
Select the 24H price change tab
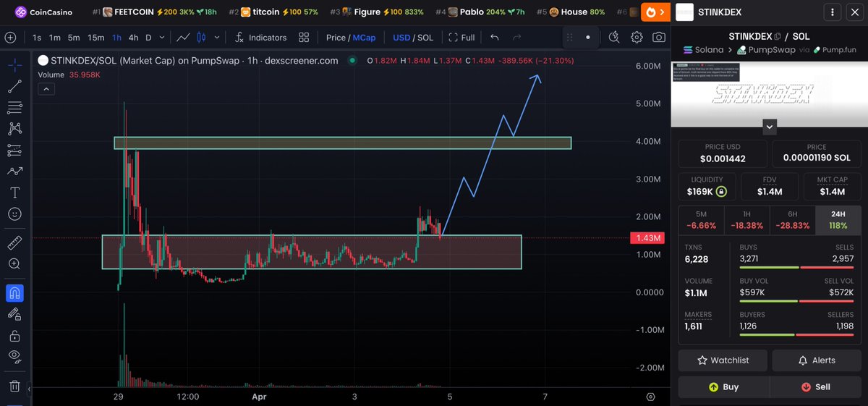coord(838,219)
